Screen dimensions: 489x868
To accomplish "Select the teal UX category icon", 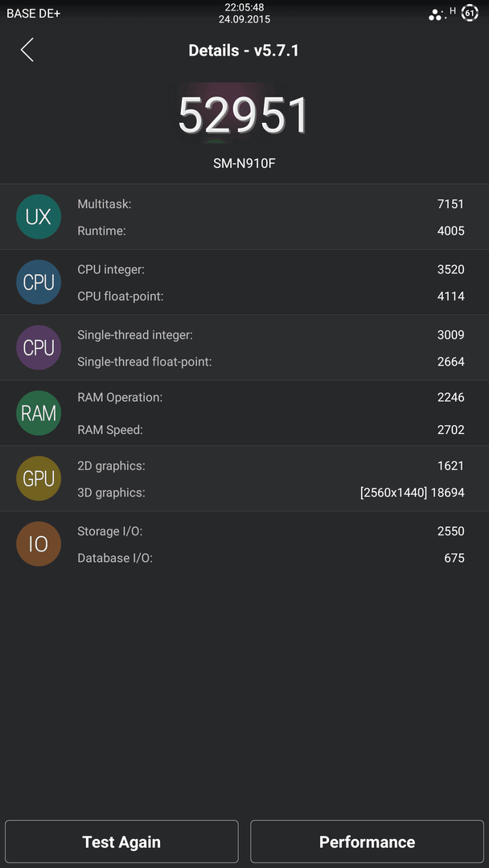I will tap(39, 217).
